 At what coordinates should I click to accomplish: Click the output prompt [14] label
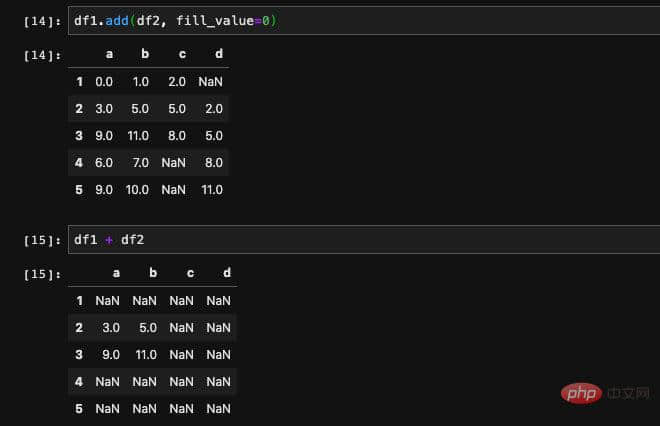click(x=42, y=55)
